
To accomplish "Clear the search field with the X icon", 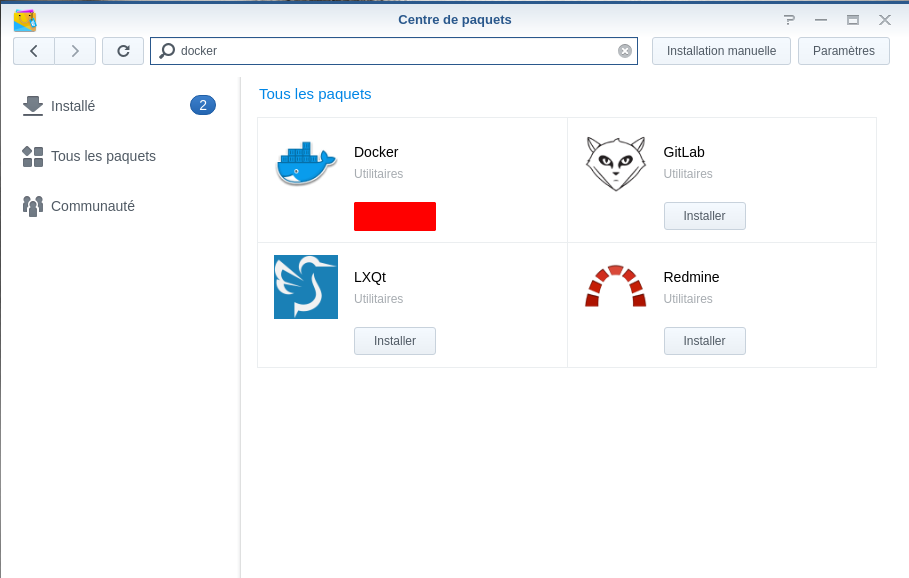I will point(625,51).
